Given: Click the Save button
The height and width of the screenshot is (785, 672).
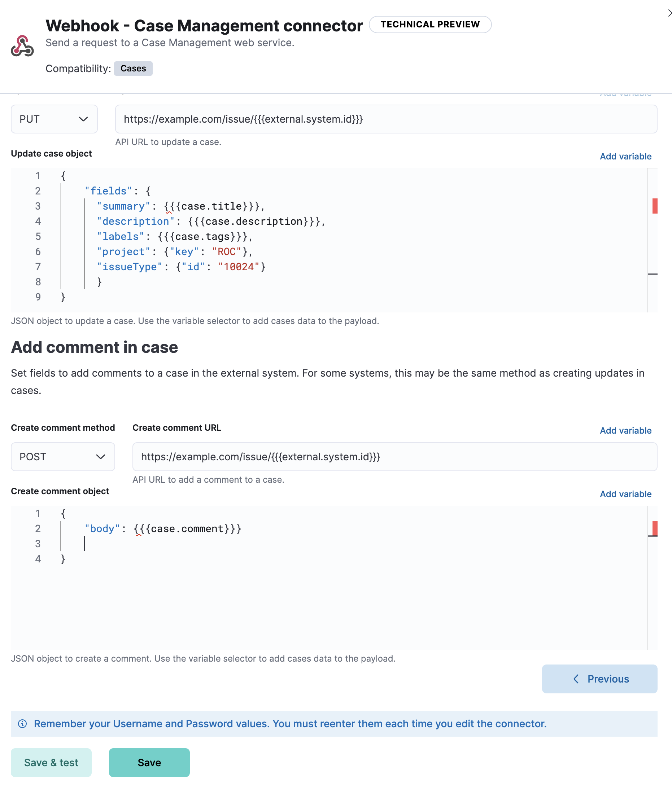Looking at the screenshot, I should coord(149,762).
